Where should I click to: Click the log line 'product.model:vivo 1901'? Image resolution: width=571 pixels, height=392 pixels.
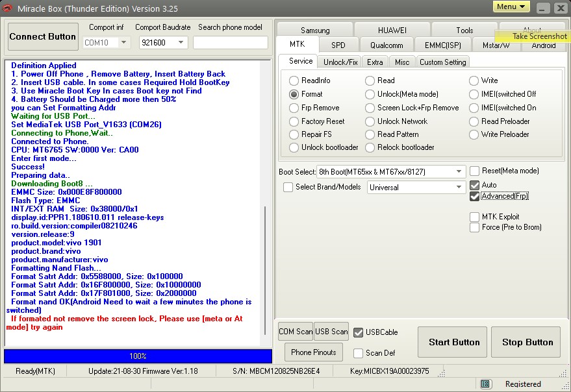(57, 243)
